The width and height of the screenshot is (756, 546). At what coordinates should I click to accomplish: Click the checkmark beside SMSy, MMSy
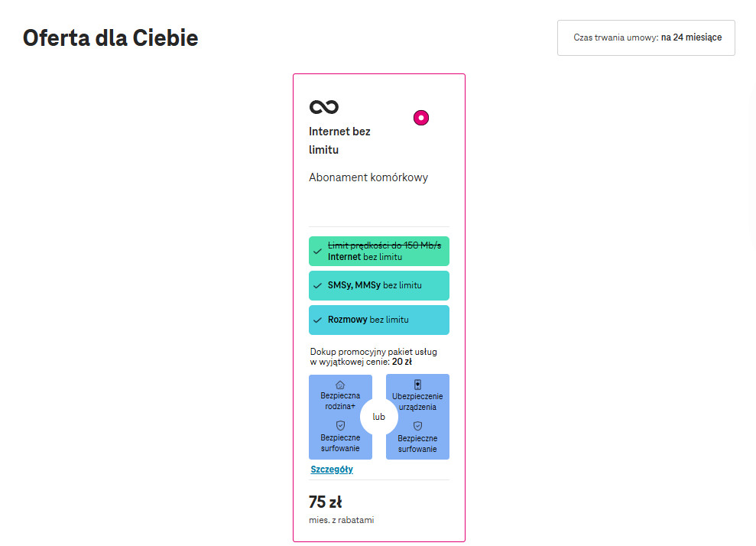click(317, 286)
